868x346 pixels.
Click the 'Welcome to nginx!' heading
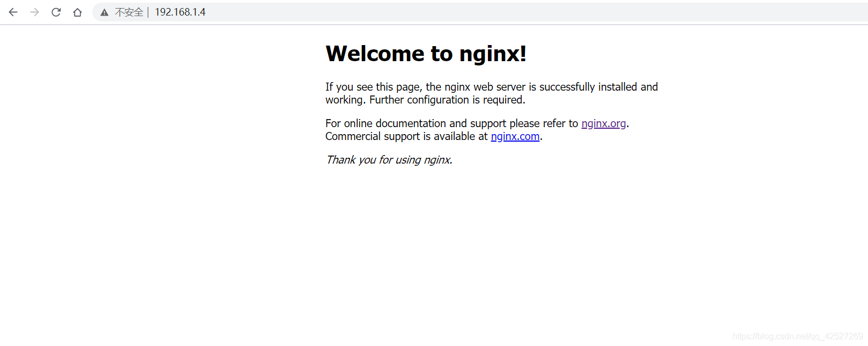[426, 54]
